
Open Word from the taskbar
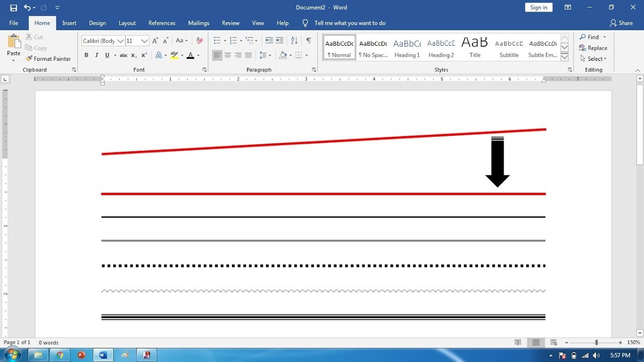tap(103, 354)
